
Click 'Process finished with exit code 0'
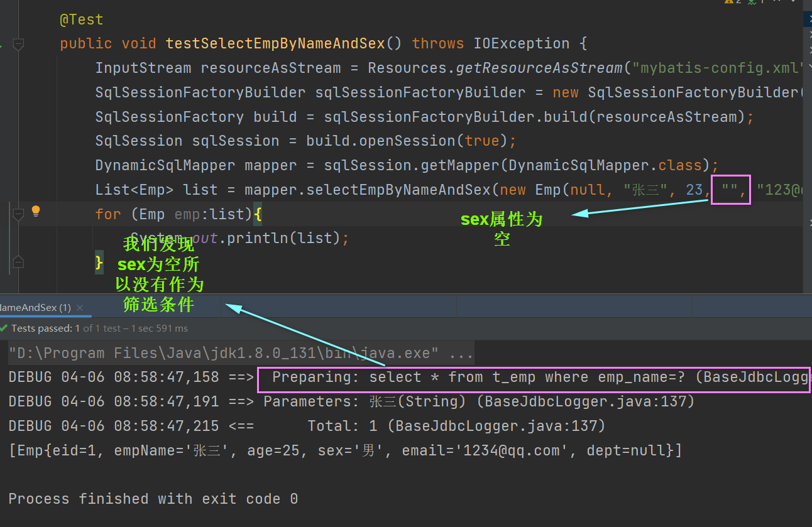[153, 499]
